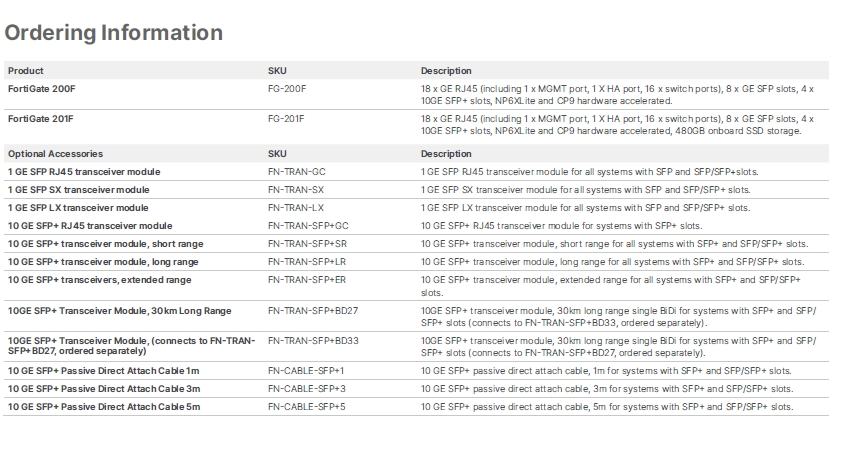
Task: Click 1 GE SFP RJ45 transceiver module
Action: point(84,172)
